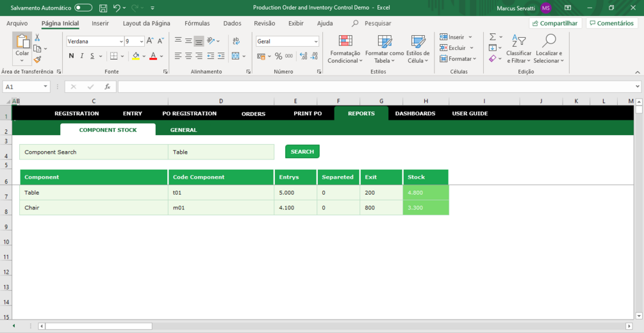Expand the Verdana font name dropdown
Screen dimensions: 644x333
click(x=121, y=42)
